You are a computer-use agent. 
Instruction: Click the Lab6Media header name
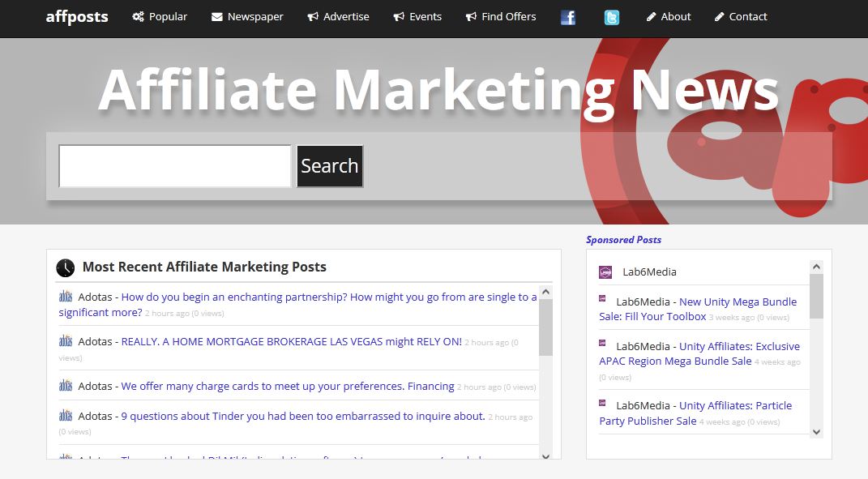point(649,272)
